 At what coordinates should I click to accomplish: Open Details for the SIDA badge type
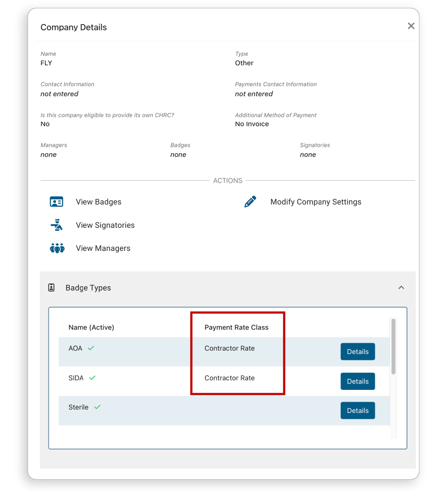[358, 381]
